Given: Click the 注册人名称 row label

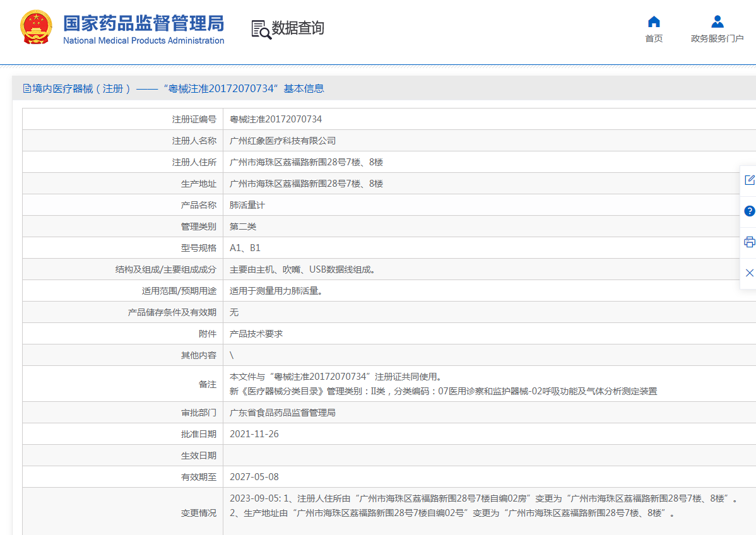Looking at the screenshot, I should [194, 141].
